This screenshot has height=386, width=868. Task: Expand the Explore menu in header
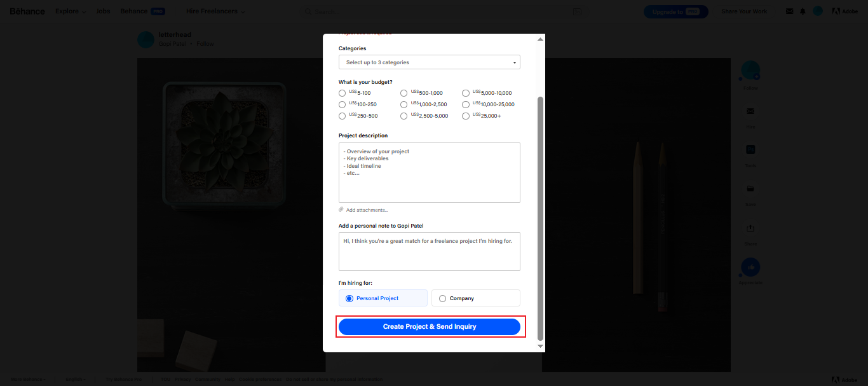71,11
